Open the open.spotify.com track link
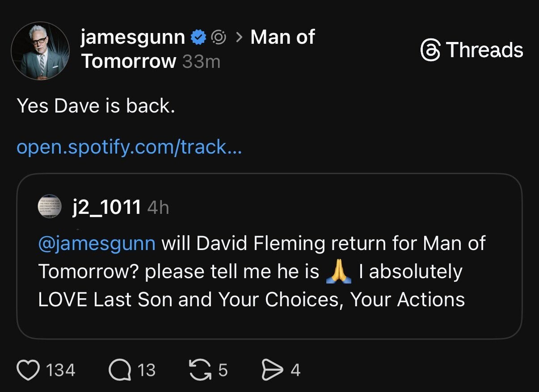 point(129,147)
